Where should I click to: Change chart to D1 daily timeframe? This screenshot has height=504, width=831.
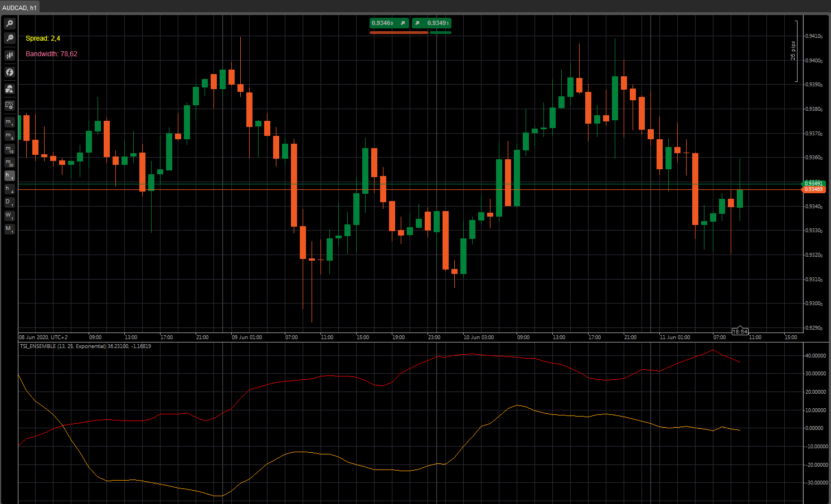pyautogui.click(x=9, y=203)
